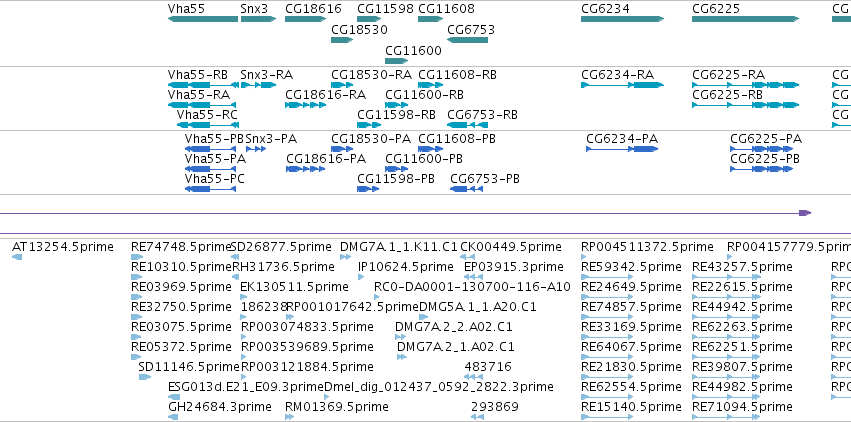Image resolution: width=851 pixels, height=422 pixels.
Task: Select transcript CG11600-RB
Action: coord(396,105)
